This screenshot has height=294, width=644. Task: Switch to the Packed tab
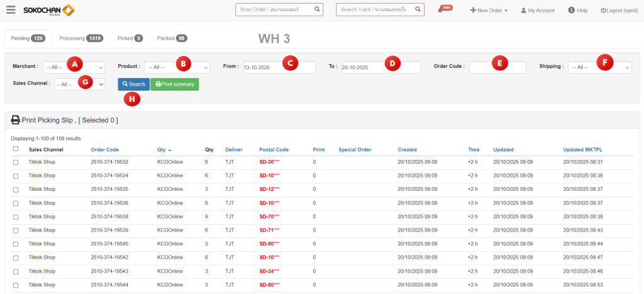click(x=172, y=38)
